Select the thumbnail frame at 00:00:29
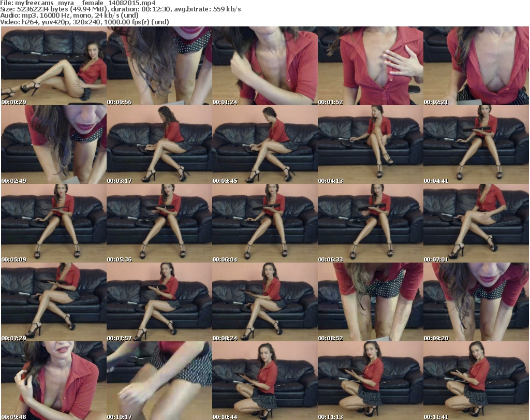The width and height of the screenshot is (530, 420). 54,66
